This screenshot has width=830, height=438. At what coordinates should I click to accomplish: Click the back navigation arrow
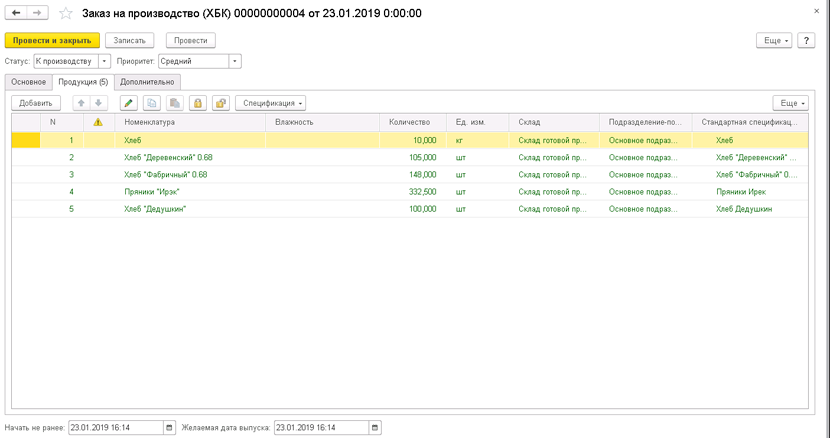(x=16, y=13)
